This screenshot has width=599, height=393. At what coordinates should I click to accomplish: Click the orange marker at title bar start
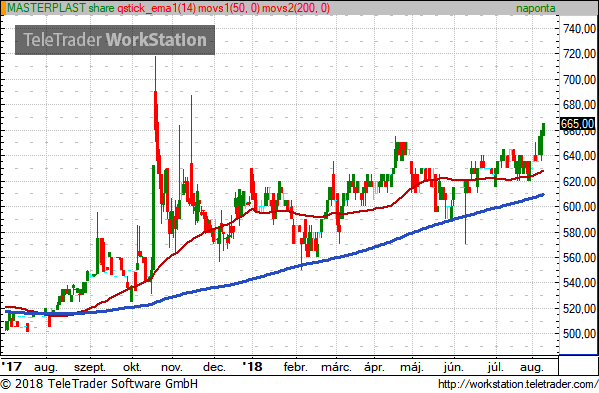(3, 8)
